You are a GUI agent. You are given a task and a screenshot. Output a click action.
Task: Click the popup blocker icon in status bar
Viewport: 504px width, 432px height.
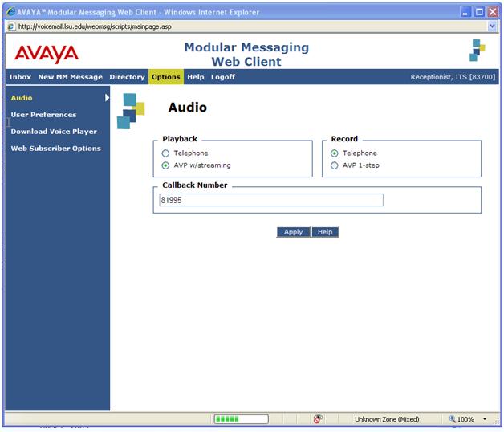318,419
